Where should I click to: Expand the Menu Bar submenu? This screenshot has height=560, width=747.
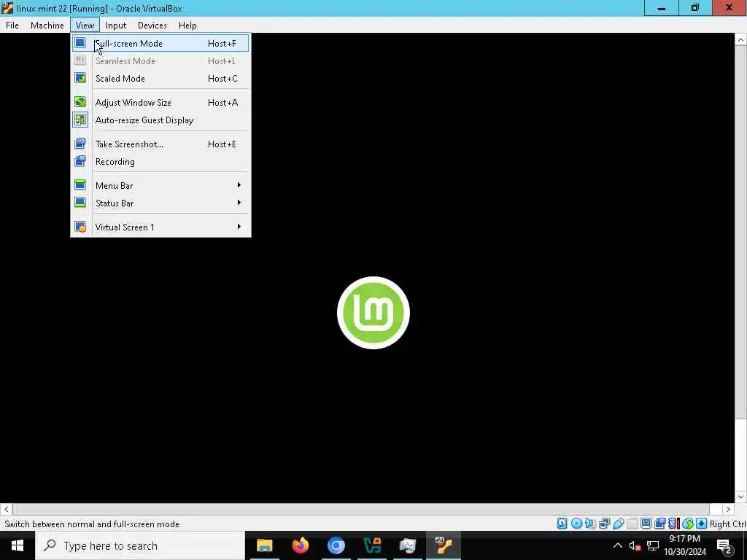coord(160,185)
